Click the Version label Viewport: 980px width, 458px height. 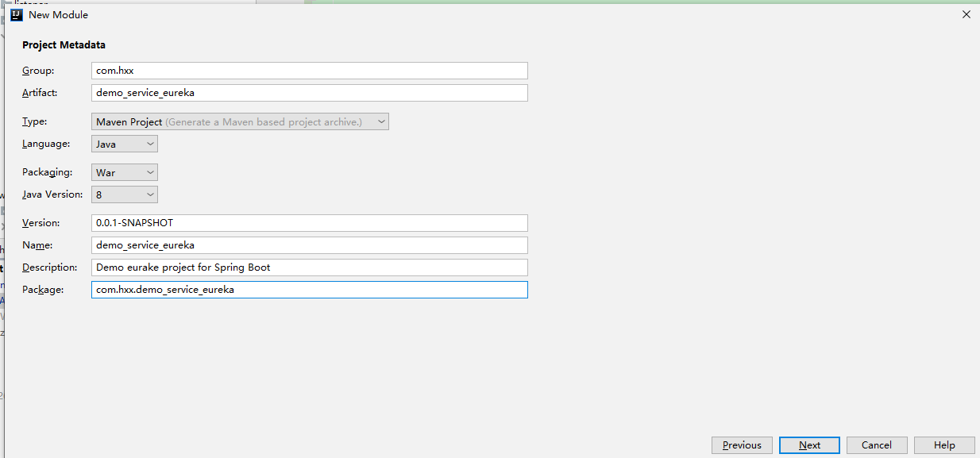tap(41, 223)
